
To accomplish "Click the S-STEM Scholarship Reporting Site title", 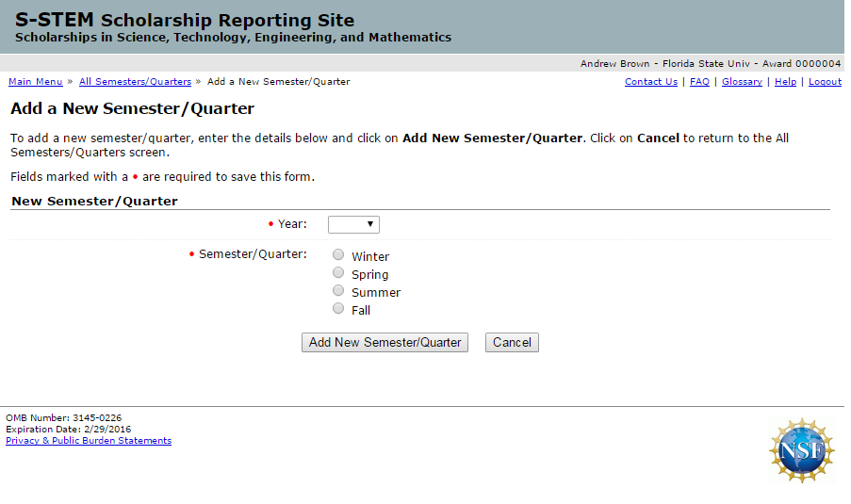I will pyautogui.click(x=185, y=20).
